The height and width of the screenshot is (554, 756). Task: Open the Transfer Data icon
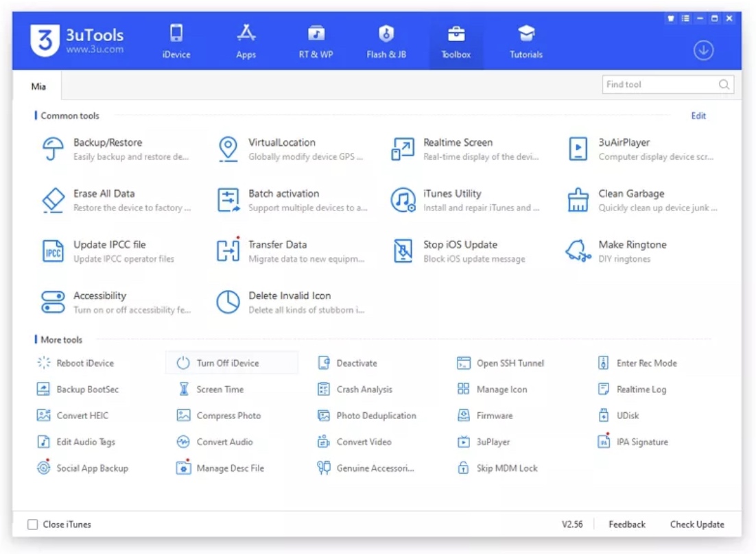228,250
